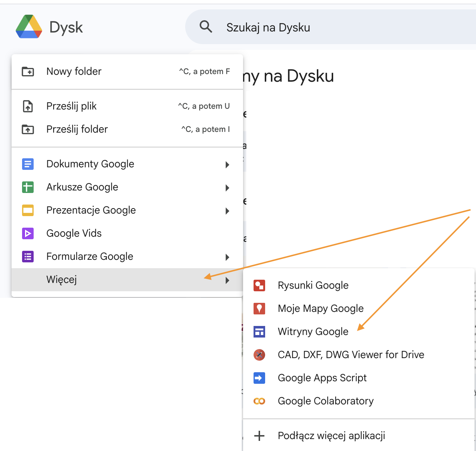
Task: Click the Prezentacje Google slides icon
Action: (28, 210)
